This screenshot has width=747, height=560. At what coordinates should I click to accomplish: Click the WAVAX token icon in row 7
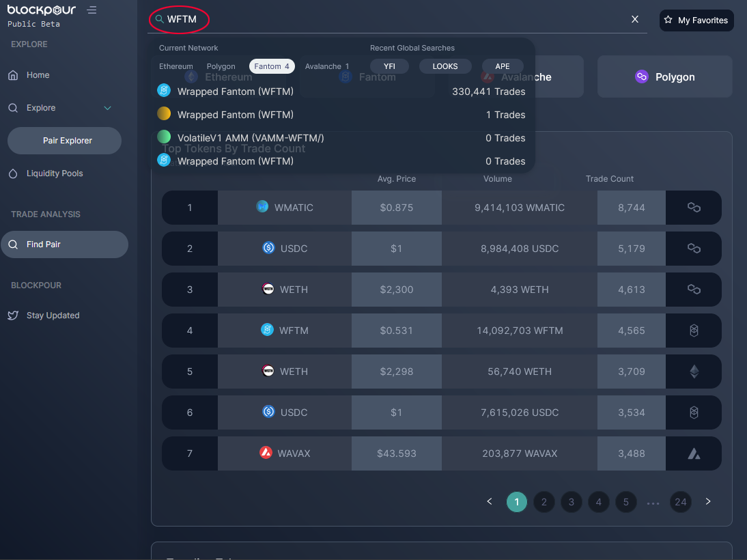click(266, 453)
